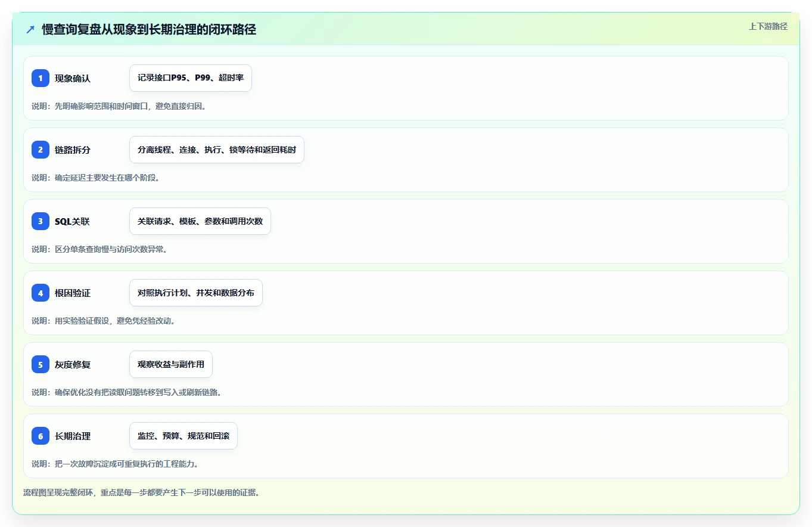Image resolution: width=812 pixels, height=527 pixels.
Task: Select the SQL关联 step title
Action: [x=72, y=221]
